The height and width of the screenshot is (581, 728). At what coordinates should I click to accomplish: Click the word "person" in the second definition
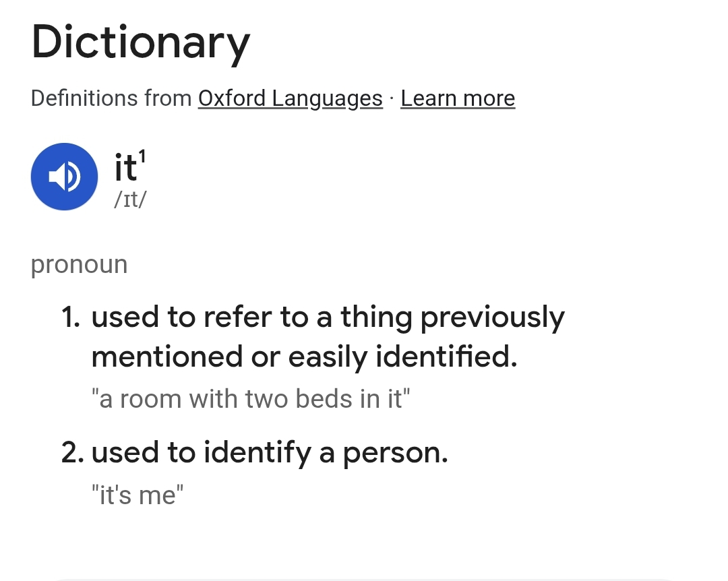pos(394,453)
